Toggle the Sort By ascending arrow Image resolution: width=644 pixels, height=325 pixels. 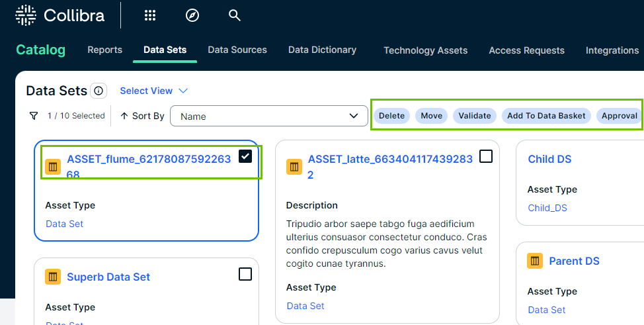point(124,116)
